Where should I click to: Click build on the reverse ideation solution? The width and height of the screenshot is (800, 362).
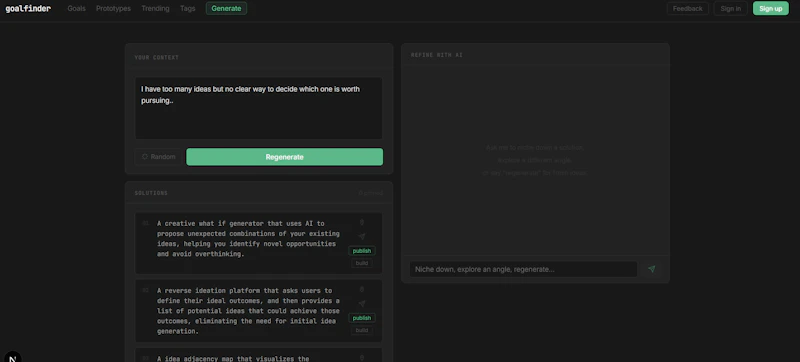(362, 330)
